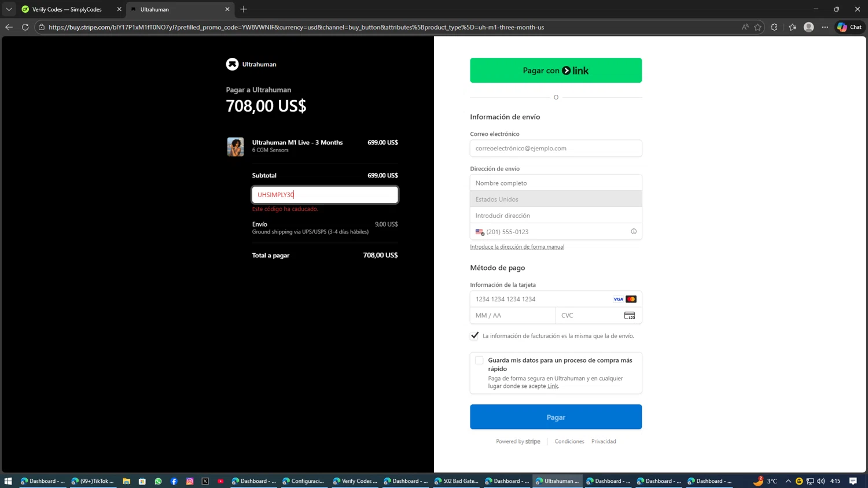Pay with the green Link button

(556, 71)
